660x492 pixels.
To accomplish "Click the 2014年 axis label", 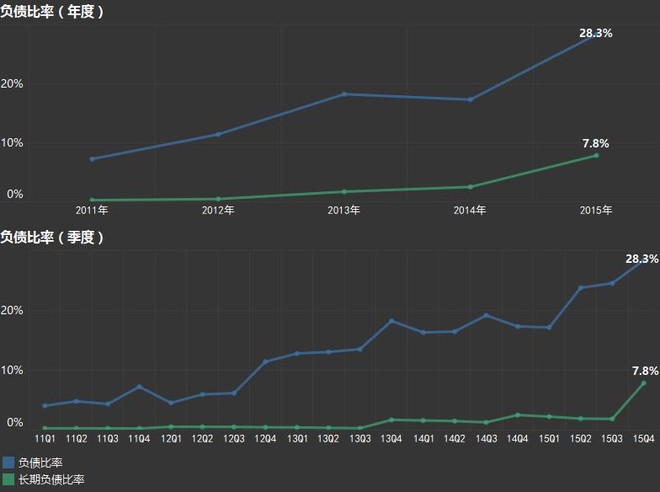I will [x=470, y=210].
